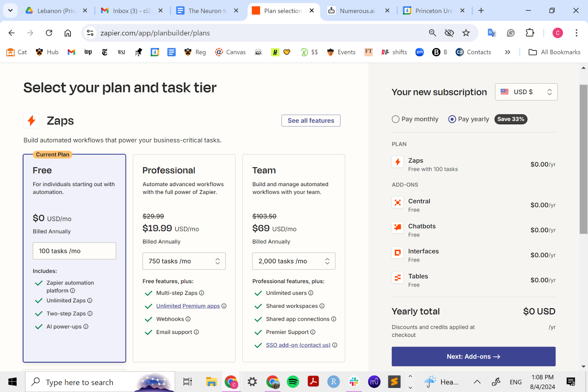Select the Team plan card heading
588x392 pixels.
[x=264, y=170]
